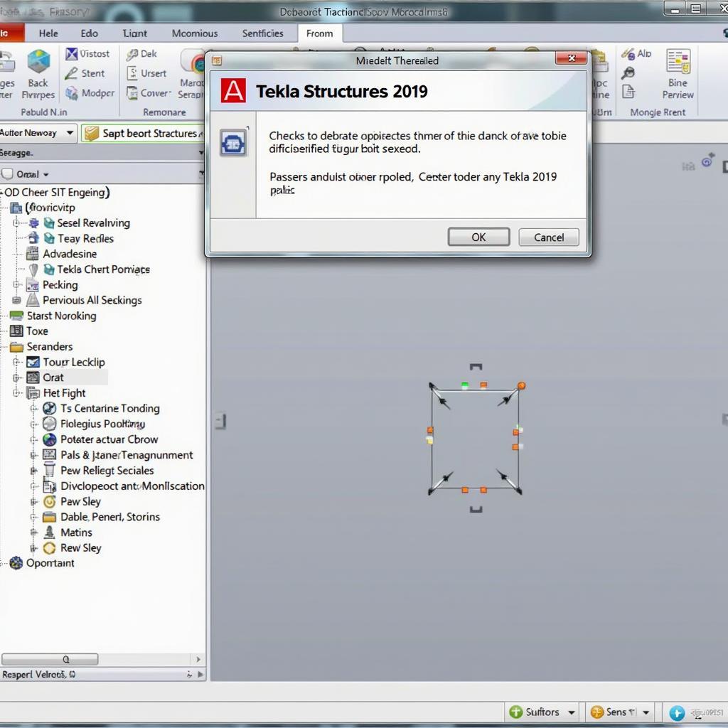Click the Opontaint icon at tree bottom
This screenshot has width=728, height=728.
(x=16, y=563)
